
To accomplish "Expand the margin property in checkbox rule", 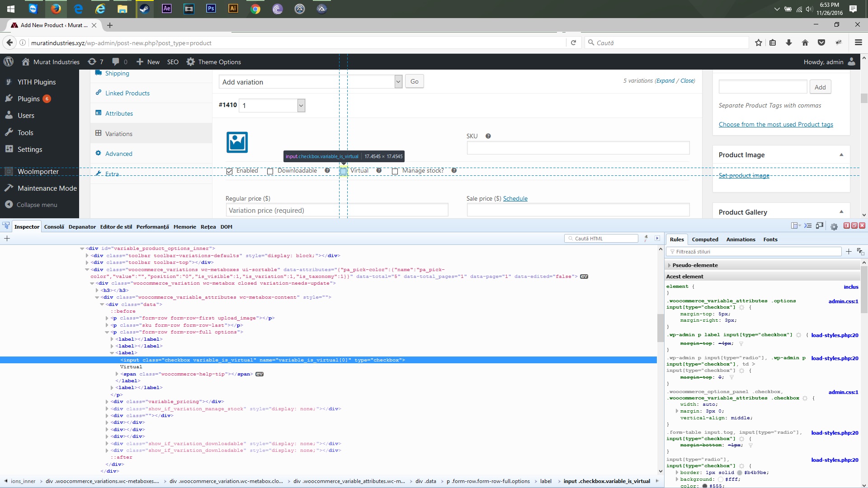I will 677,411.
